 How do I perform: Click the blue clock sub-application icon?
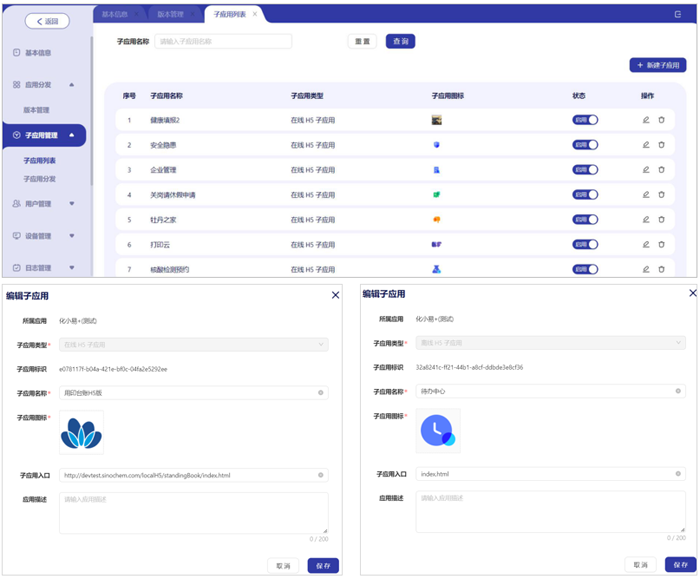(x=438, y=430)
